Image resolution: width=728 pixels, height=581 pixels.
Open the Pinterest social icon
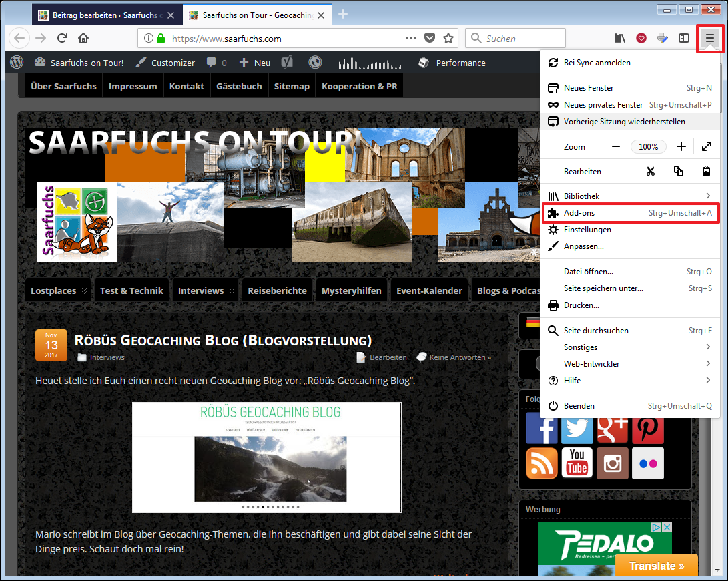(648, 428)
